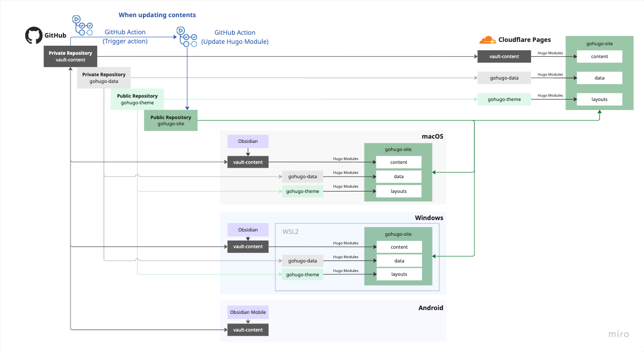Select Private Repository vault-content box

point(70,56)
